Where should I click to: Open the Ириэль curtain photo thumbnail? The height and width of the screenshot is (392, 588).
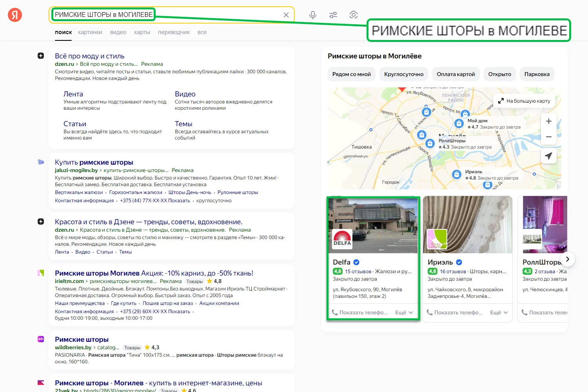click(468, 224)
